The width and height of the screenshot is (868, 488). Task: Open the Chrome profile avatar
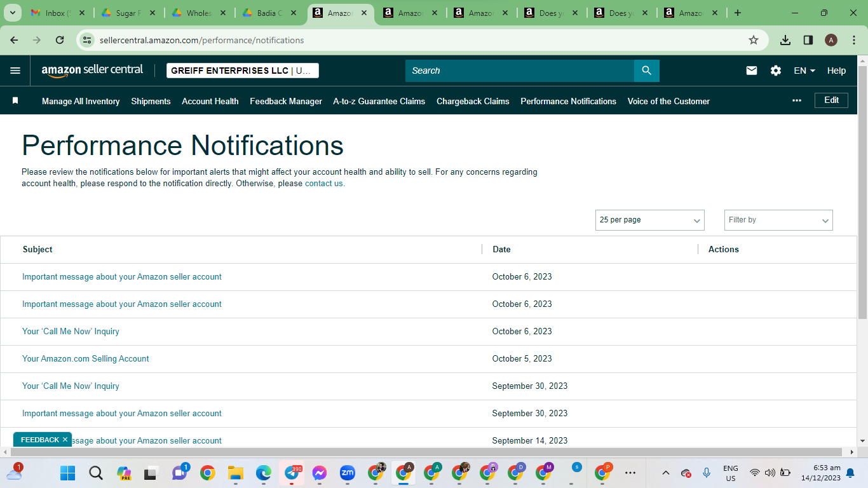click(x=831, y=40)
